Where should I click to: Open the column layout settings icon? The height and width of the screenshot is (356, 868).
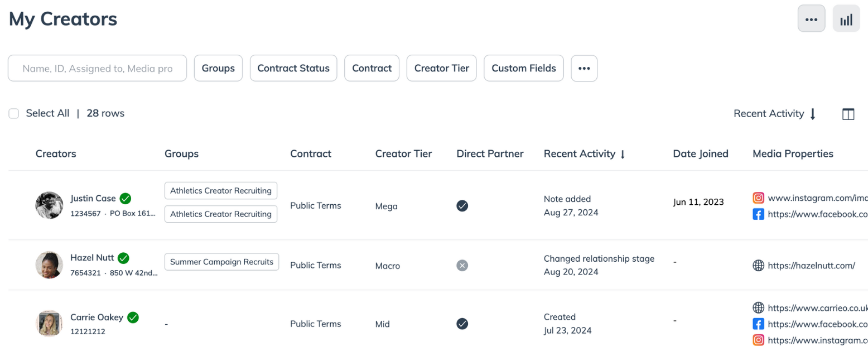click(x=848, y=114)
